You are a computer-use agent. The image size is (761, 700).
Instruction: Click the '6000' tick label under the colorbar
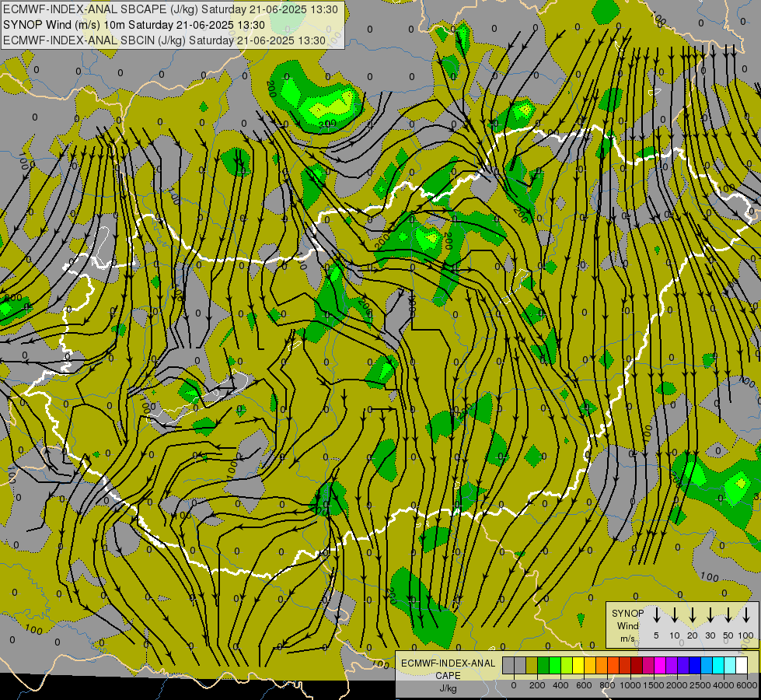[x=747, y=685]
